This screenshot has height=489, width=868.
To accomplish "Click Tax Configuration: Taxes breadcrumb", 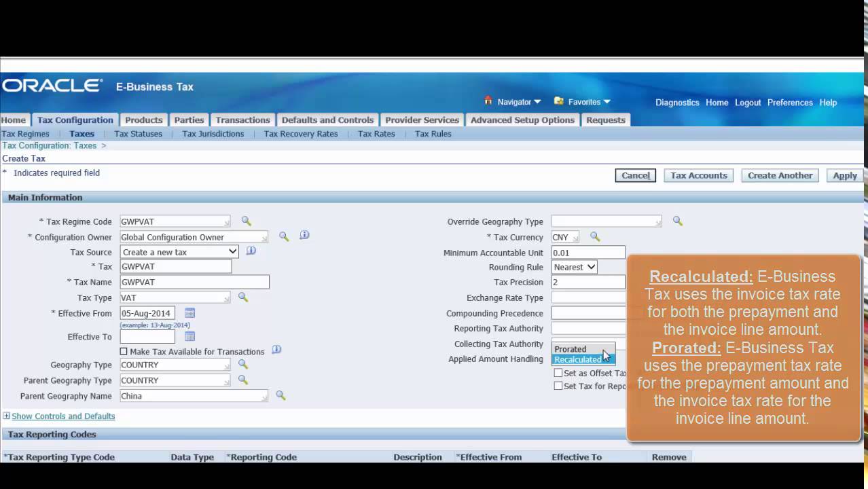I will click(x=50, y=145).
